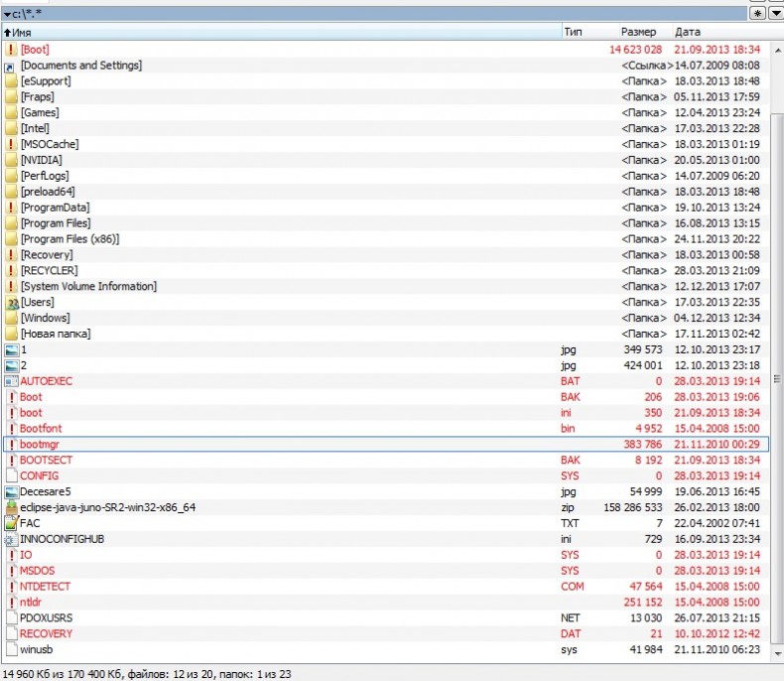Viewport: 784px width, 681px height.
Task: Click the Decesare5 jpg image icon
Action: point(11,491)
